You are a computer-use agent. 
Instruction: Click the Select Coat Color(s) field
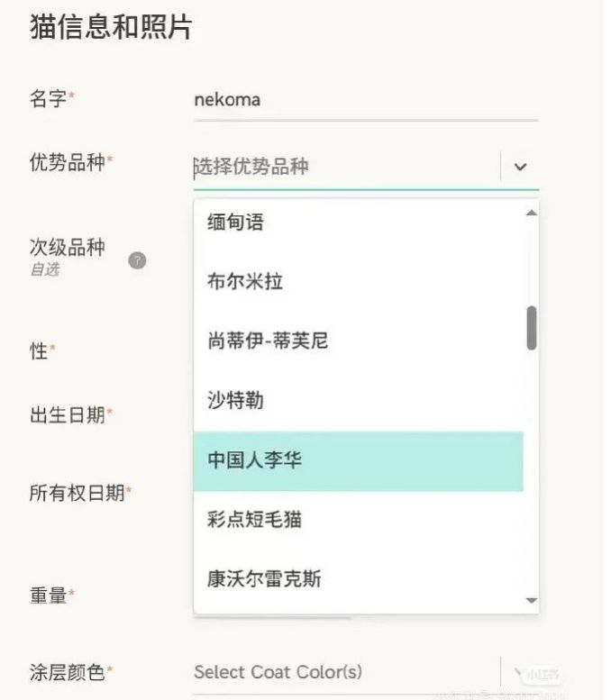tap(342, 672)
